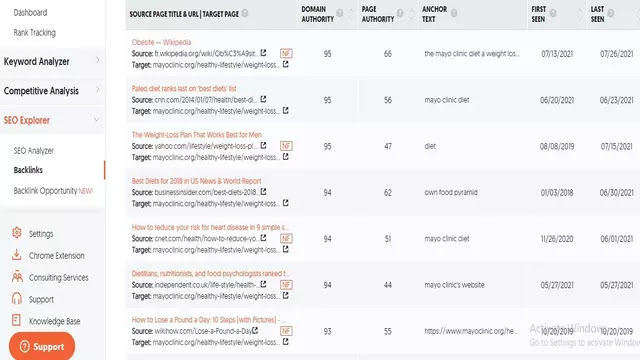Open target external link in CNN row
The image size is (640, 360).
click(285, 110)
